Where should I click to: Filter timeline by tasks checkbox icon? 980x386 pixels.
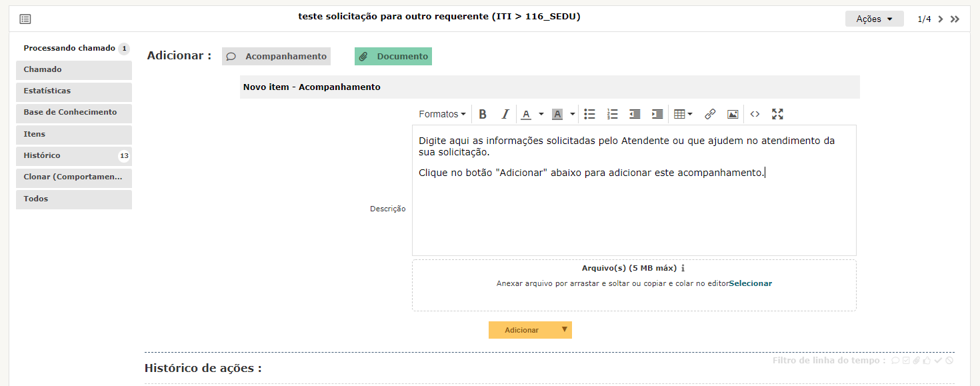pos(906,361)
